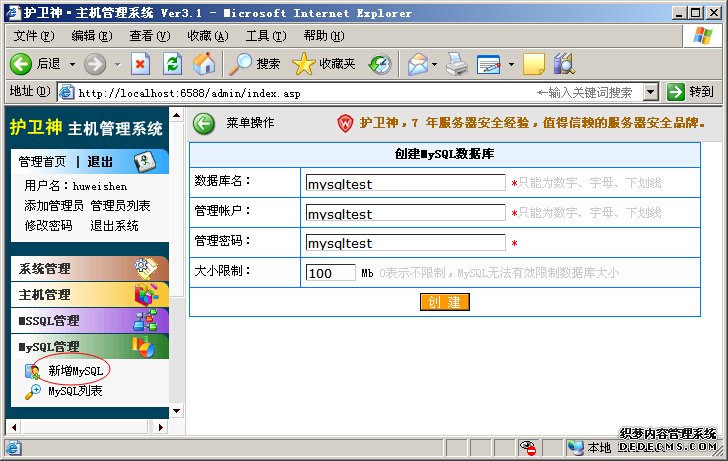Open the Edit button dropdown arrow
This screenshot has height=461, width=728.
coord(511,65)
